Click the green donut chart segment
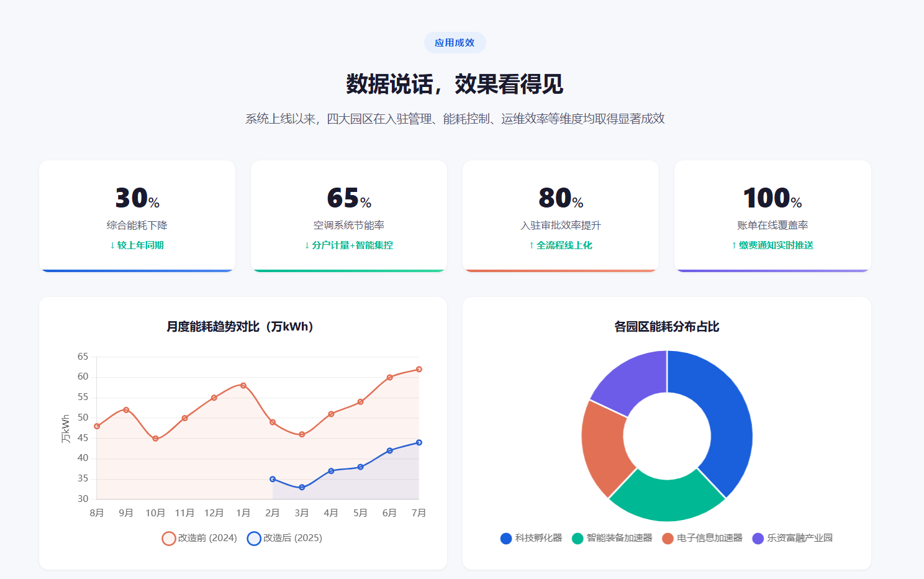This screenshot has width=924, height=579. [x=667, y=500]
